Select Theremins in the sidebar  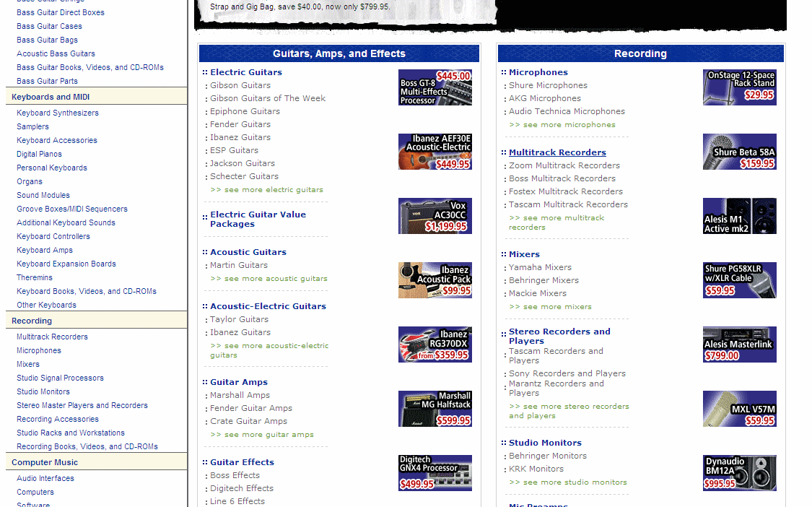coord(35,277)
